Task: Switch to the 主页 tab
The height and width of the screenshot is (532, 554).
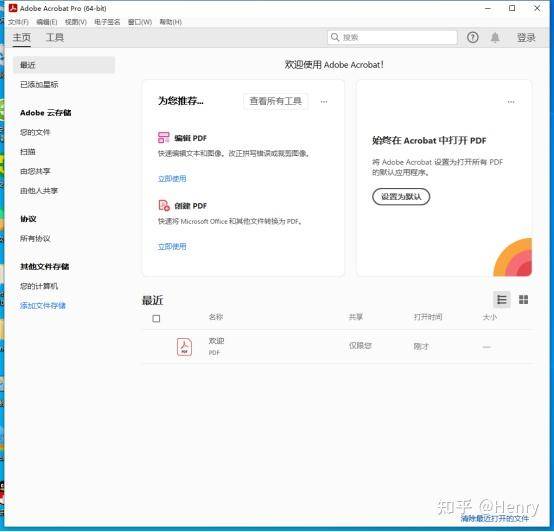Action: click(22, 37)
